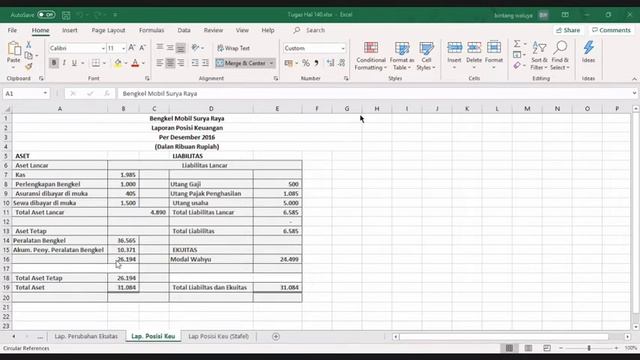Switch to the Formulas tab

click(151, 30)
